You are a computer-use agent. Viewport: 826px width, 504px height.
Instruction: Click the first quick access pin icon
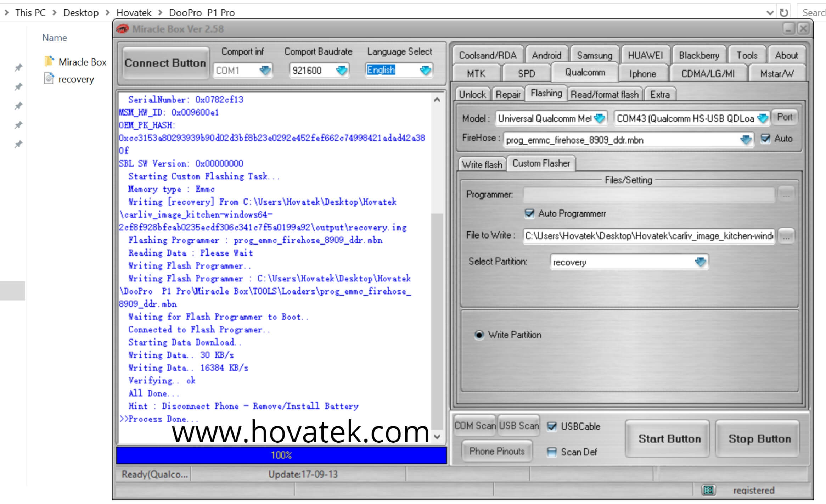[18, 67]
